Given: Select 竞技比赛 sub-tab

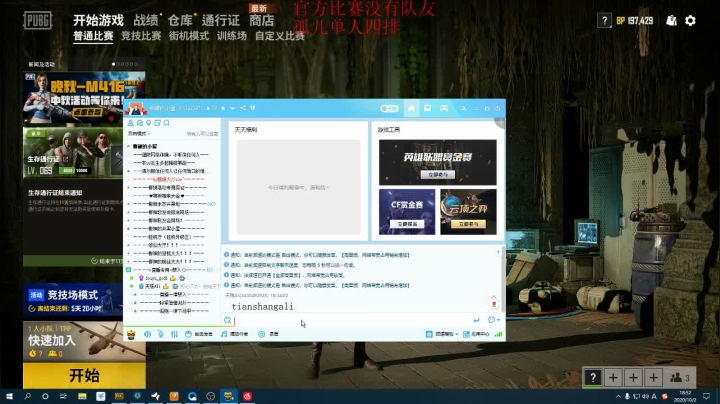Looking at the screenshot, I should pyautogui.click(x=141, y=36).
